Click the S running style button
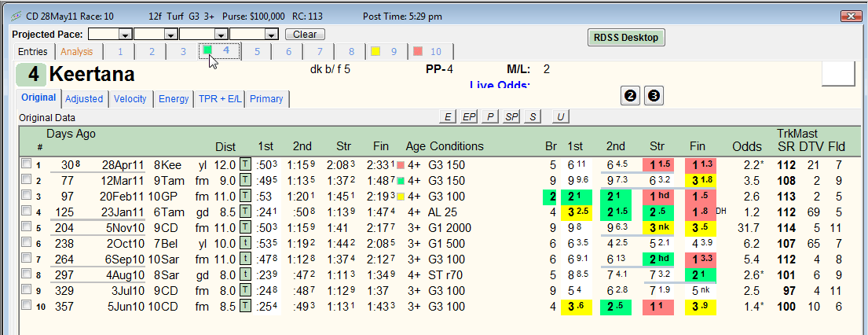This screenshot has height=335, width=868. tap(533, 117)
